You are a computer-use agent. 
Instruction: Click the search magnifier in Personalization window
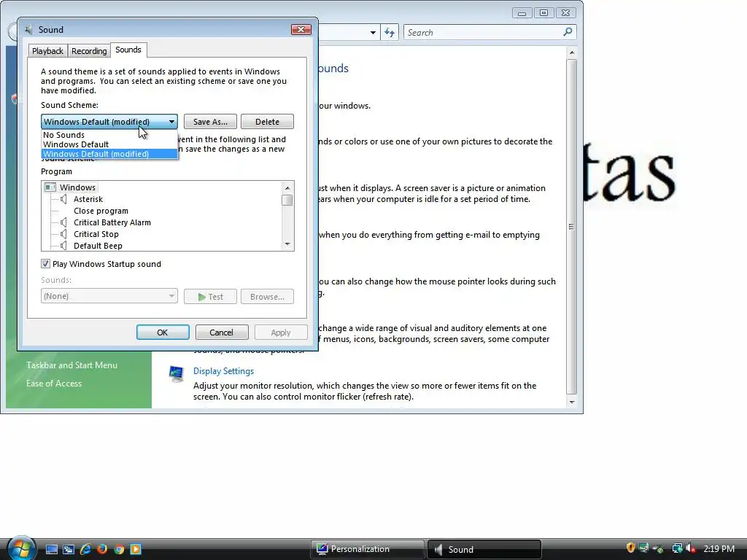click(x=568, y=32)
